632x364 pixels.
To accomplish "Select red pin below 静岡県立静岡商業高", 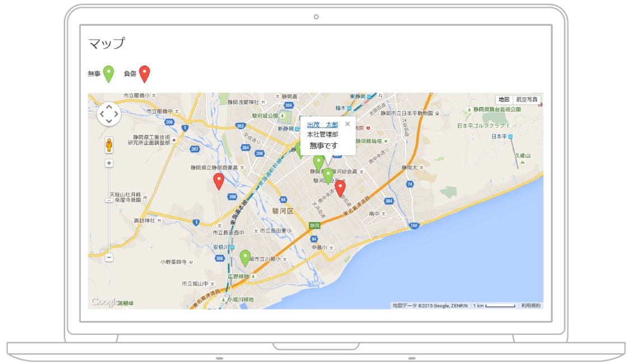I will pyautogui.click(x=219, y=181).
